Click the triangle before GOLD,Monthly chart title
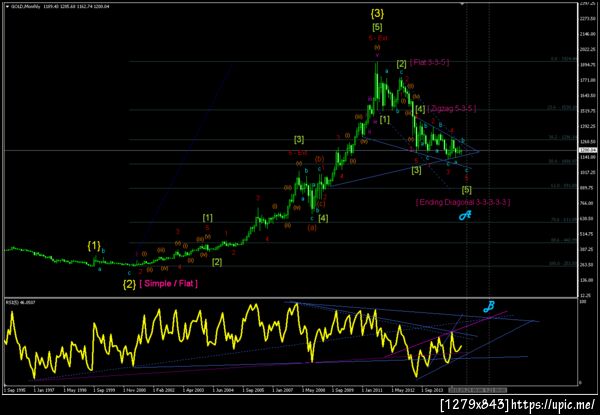 (x=8, y=7)
